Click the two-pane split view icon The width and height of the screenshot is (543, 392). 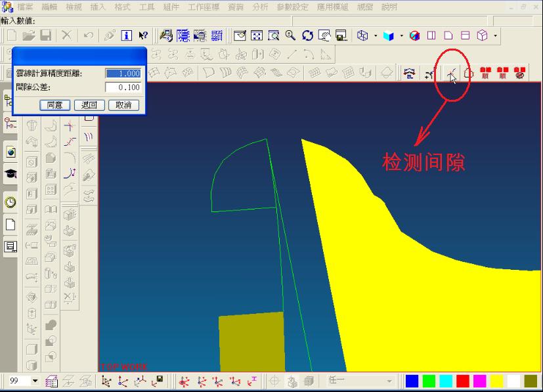tap(431, 35)
